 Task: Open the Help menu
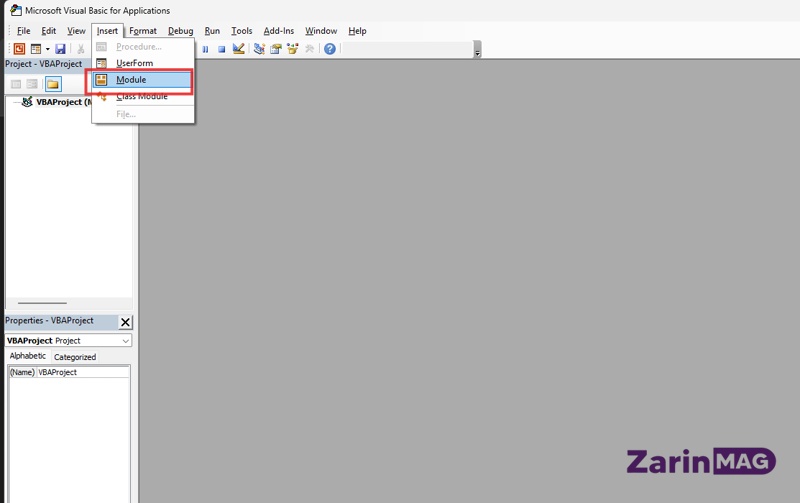click(357, 31)
